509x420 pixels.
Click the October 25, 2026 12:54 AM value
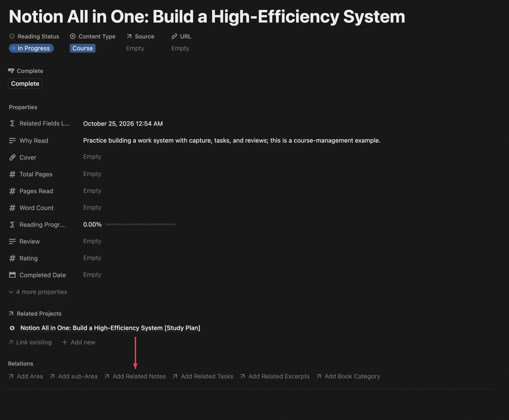123,124
